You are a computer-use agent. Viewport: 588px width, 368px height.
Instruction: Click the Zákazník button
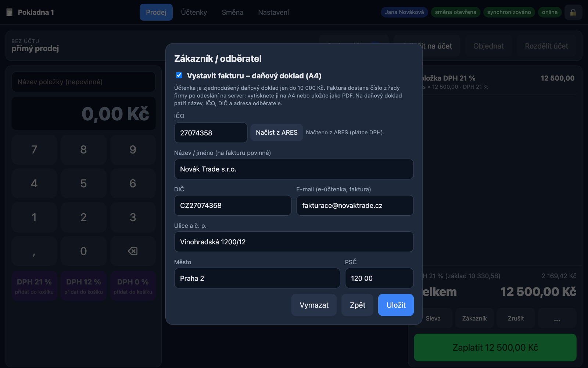tap(474, 318)
